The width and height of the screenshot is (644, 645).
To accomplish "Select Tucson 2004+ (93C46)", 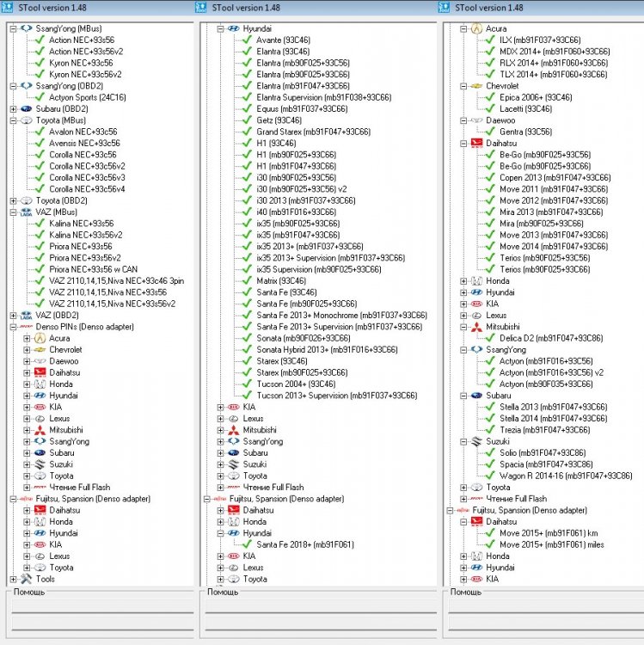I will coord(296,384).
